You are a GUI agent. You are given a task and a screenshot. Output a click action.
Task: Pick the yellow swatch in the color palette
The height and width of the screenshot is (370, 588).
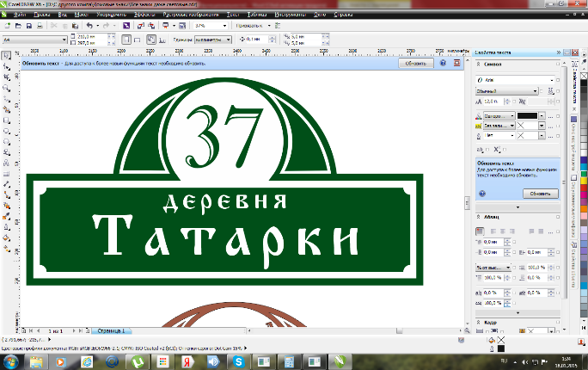pos(584,181)
